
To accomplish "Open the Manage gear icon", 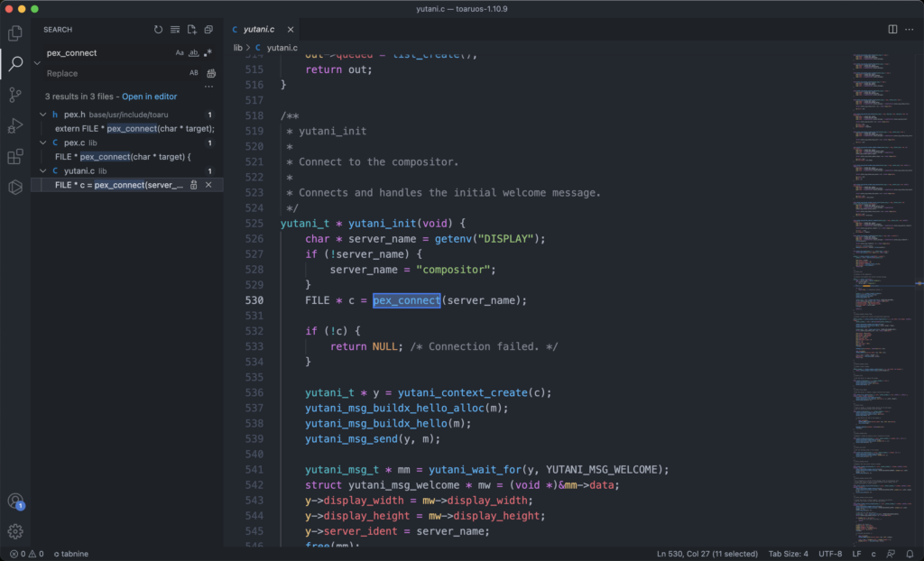I will click(x=15, y=531).
